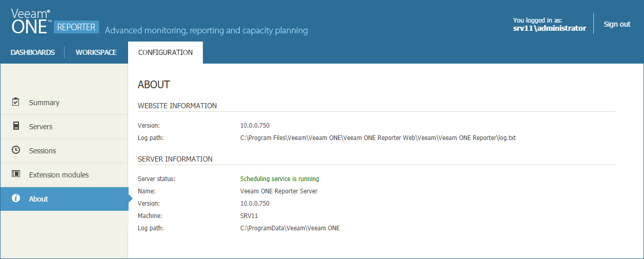Screen dimensions: 644x259
Task: Select the About menu item
Action: (x=38, y=199)
